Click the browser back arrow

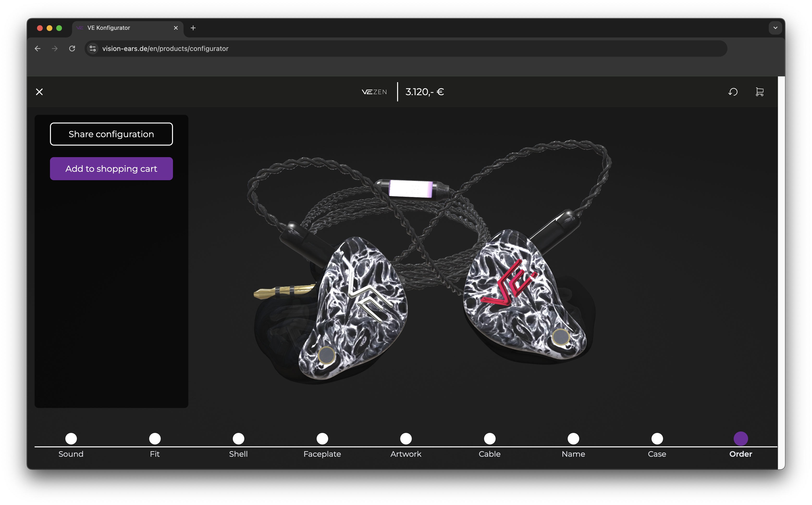pyautogui.click(x=38, y=49)
